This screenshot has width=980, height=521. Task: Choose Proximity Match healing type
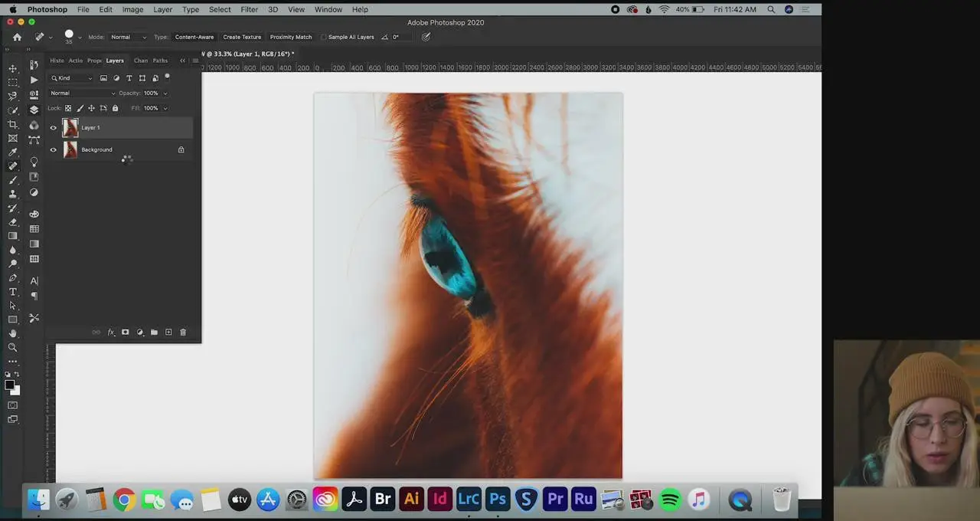pos(291,37)
